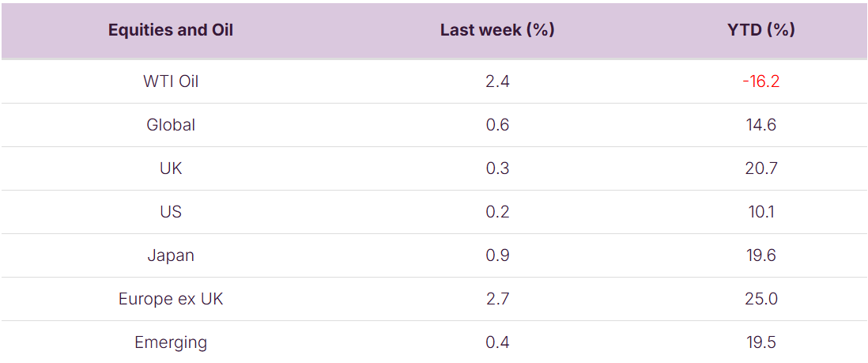Click Global's YTD value 14.6
The width and height of the screenshot is (868, 363).
(760, 125)
